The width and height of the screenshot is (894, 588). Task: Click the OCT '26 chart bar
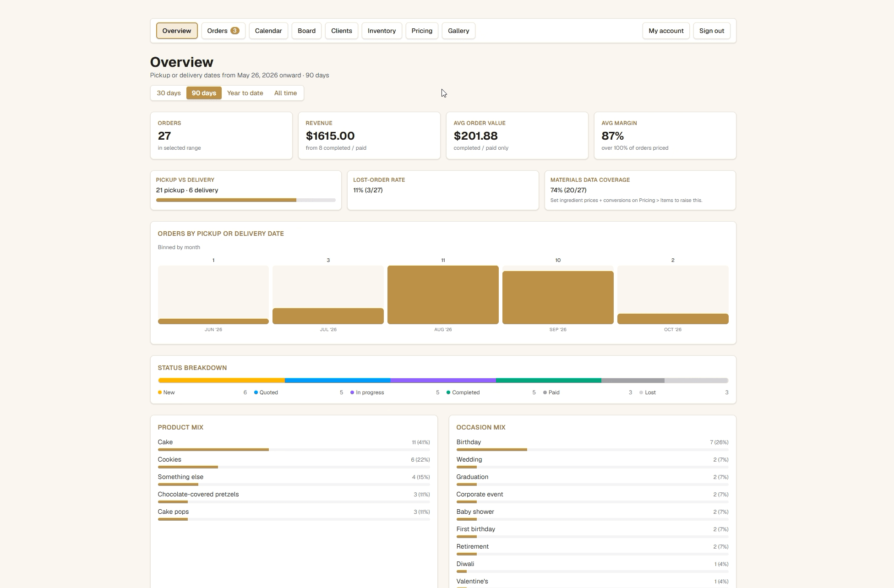(673, 319)
